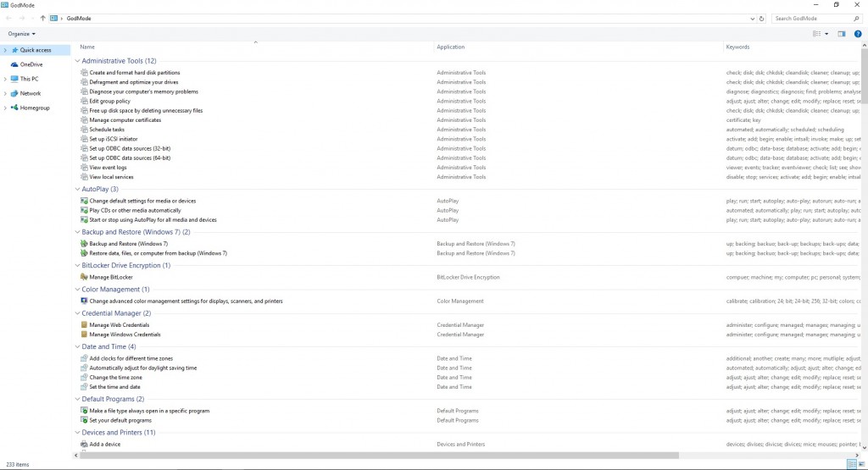Screen dimensions: 868x470
Task: Collapse the Color Management (1) group
Action: (77, 289)
